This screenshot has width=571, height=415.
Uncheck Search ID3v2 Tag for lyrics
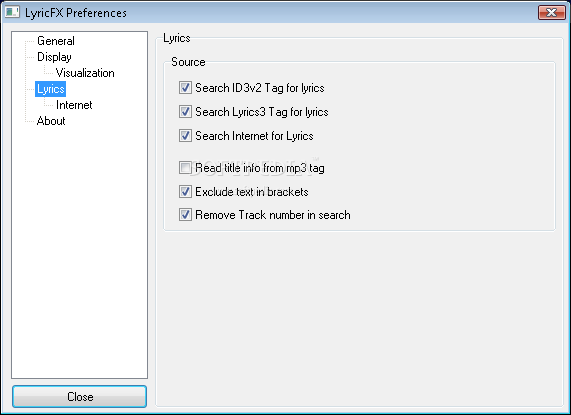pyautogui.click(x=185, y=88)
